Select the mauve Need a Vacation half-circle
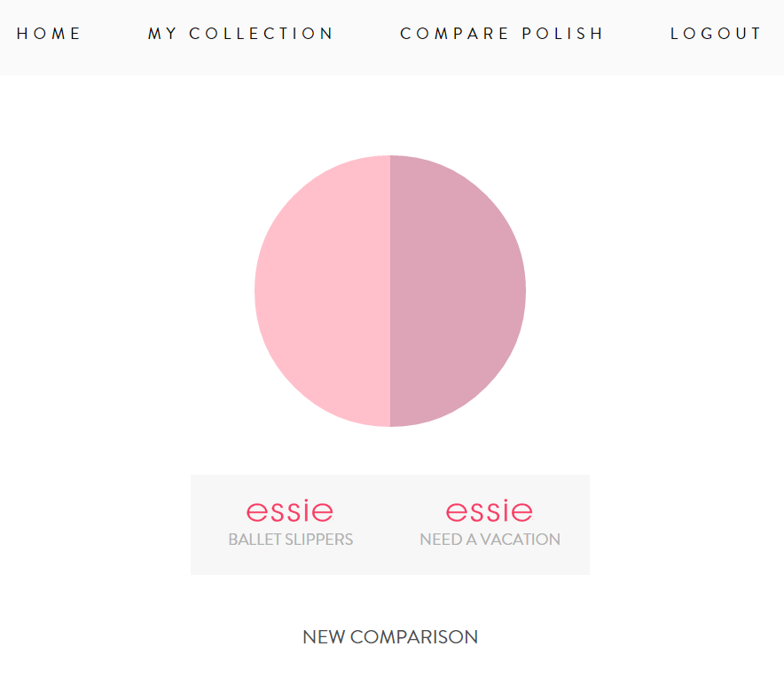784x678 pixels. 459,291
